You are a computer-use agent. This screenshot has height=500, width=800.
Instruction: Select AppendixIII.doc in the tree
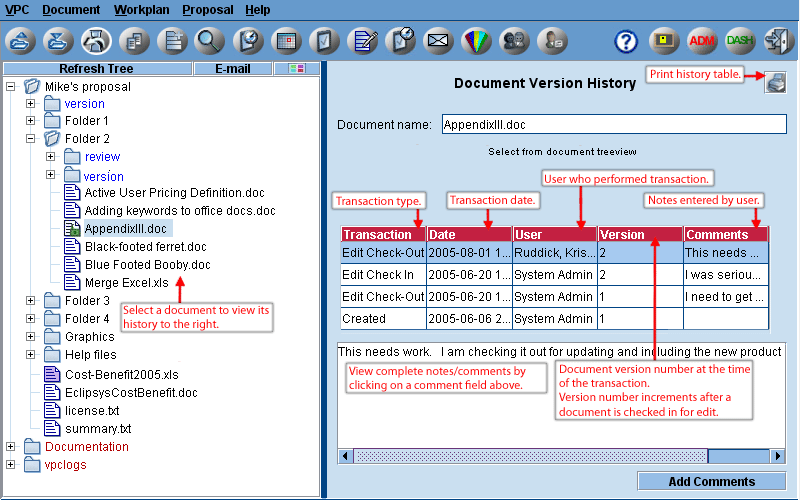[x=126, y=229]
